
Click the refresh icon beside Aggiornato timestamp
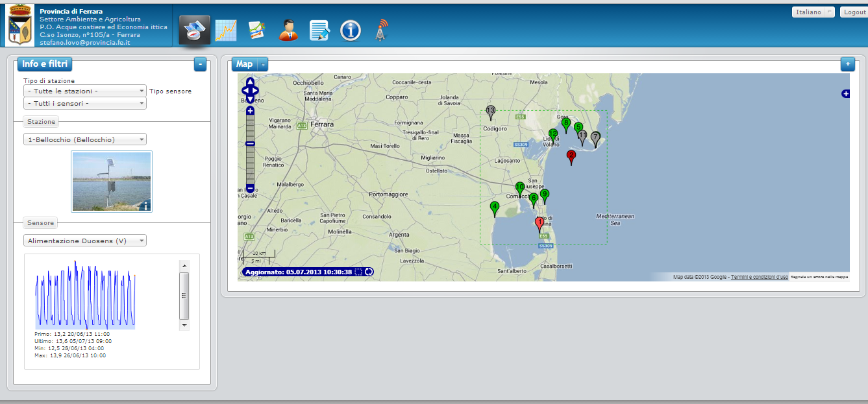369,272
